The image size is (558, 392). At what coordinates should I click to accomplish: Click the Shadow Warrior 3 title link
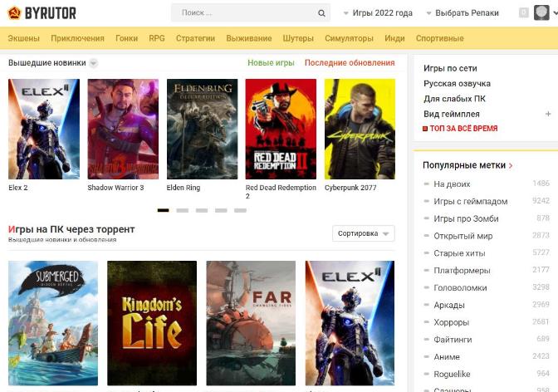[115, 188]
